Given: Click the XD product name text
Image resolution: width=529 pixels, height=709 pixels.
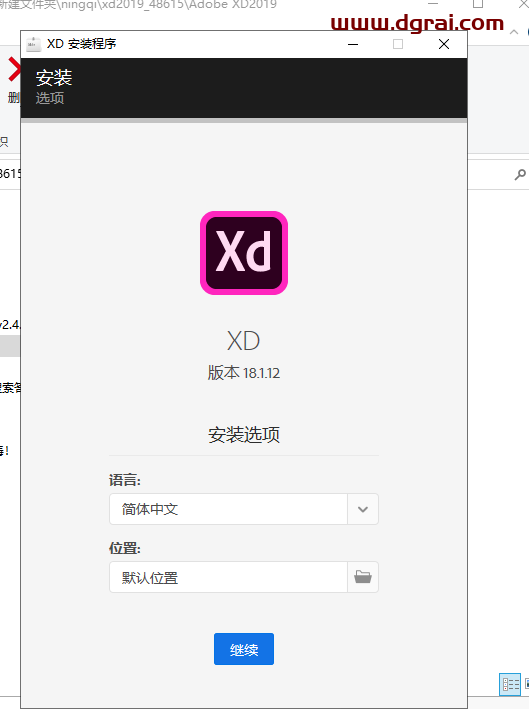Looking at the screenshot, I should (x=244, y=340).
